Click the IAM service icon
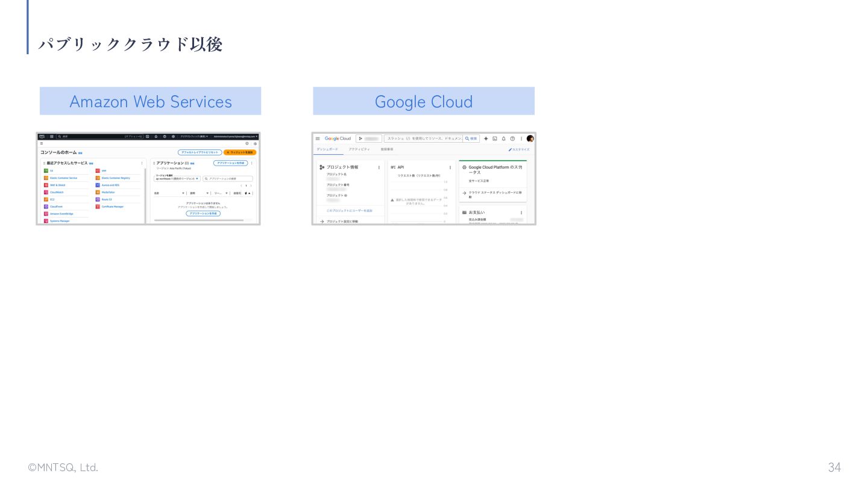Screen dimensions: 868x488 [98, 170]
